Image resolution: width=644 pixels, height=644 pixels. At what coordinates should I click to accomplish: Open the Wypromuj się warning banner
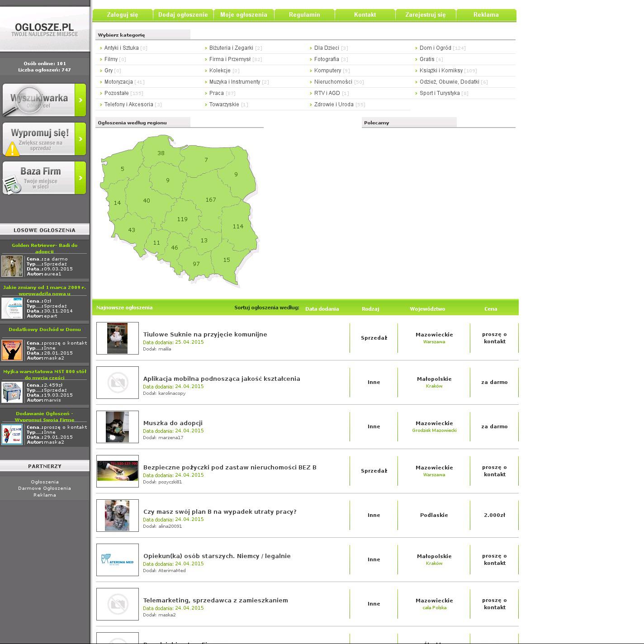pos(44,139)
